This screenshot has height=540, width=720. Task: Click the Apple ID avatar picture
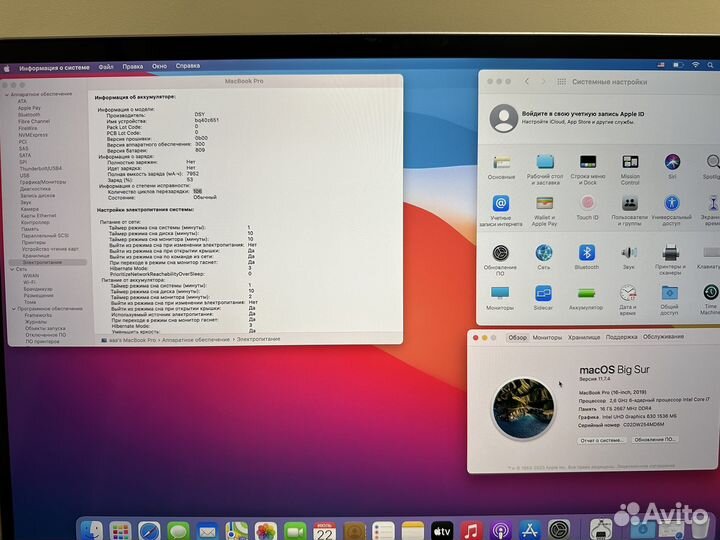[504, 118]
